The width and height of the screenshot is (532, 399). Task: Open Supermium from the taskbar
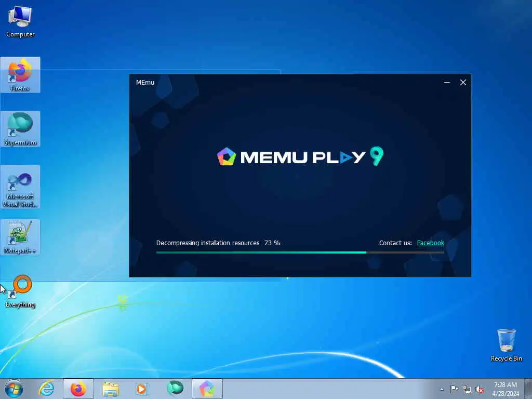point(175,389)
